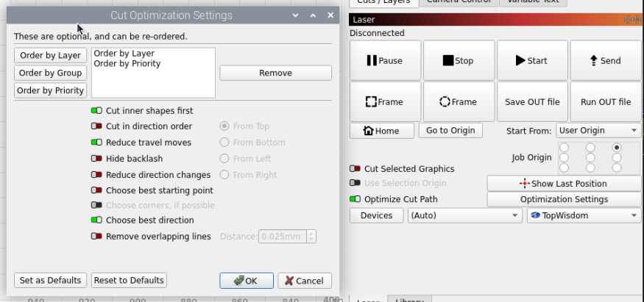
Task: Start the laser job
Action: coord(532,61)
